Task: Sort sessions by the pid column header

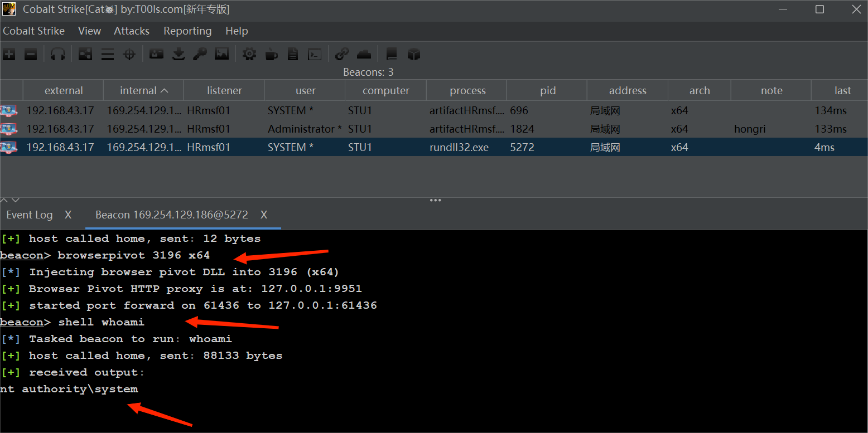Action: tap(547, 91)
